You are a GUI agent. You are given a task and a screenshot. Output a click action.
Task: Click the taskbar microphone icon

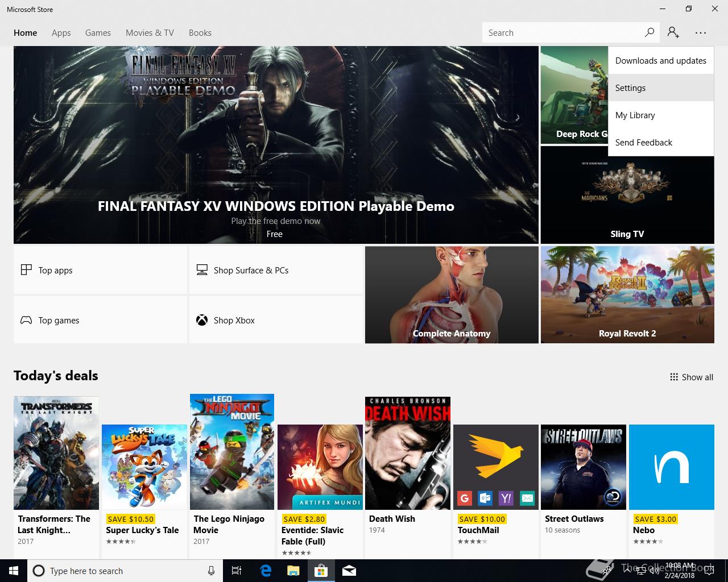pyautogui.click(x=211, y=571)
